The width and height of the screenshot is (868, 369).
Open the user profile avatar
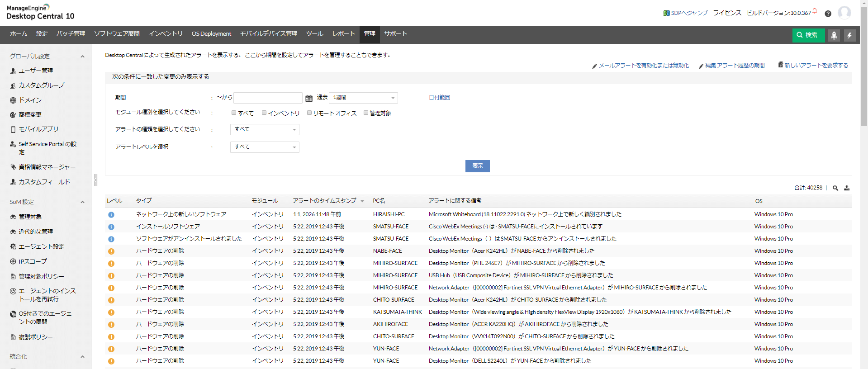pyautogui.click(x=844, y=13)
